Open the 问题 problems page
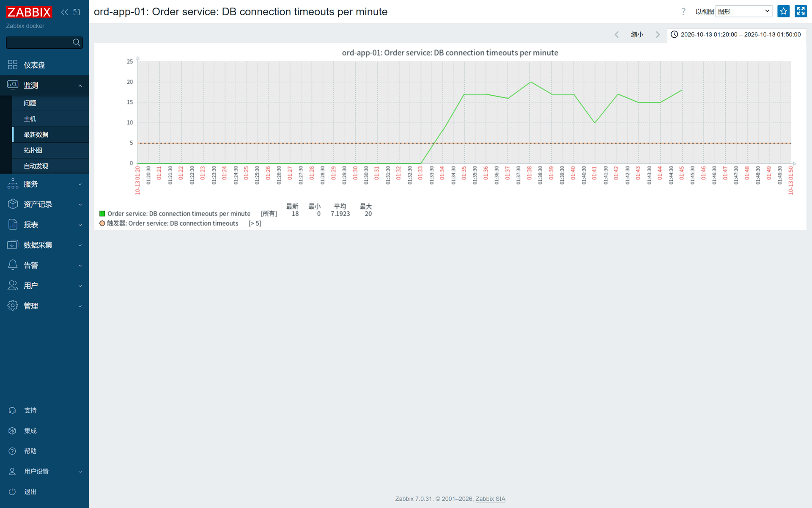 [x=50, y=103]
